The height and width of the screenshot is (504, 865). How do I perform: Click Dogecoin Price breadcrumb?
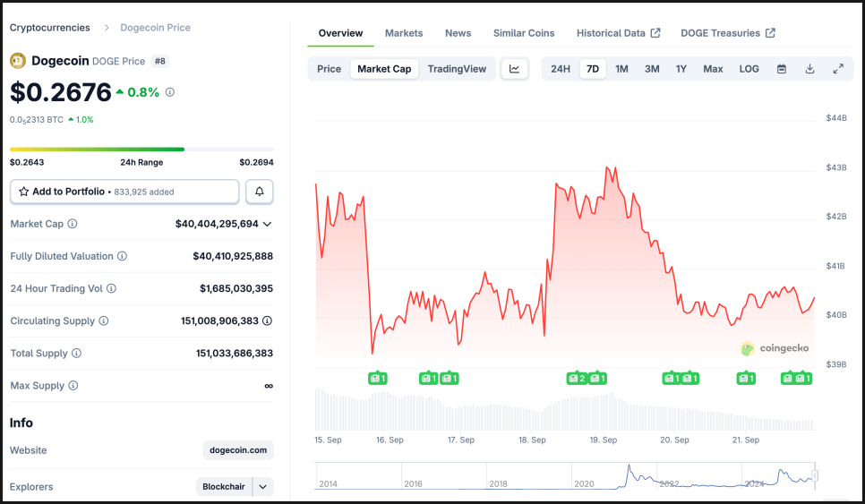click(156, 28)
